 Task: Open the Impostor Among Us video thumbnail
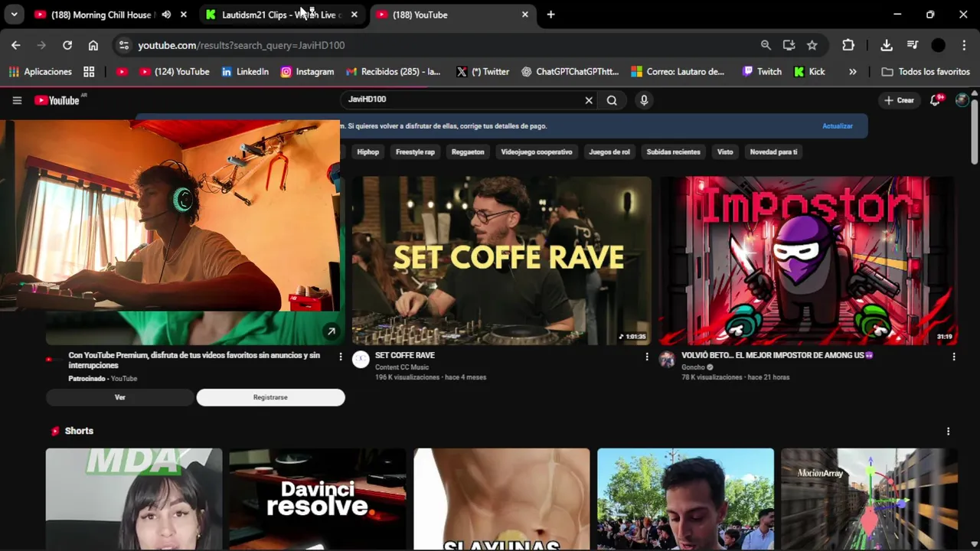(808, 260)
